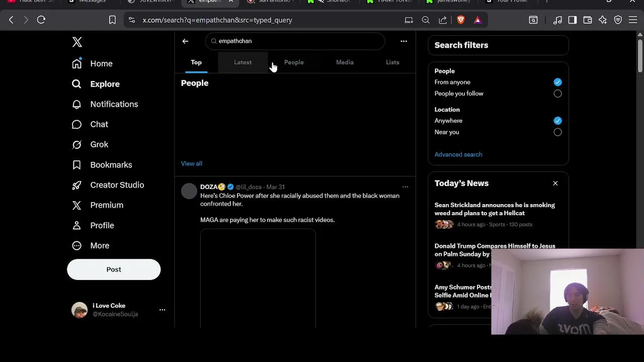Open Brave Shields lion icon
Screen dimensions: 644x362
click(x=461, y=20)
